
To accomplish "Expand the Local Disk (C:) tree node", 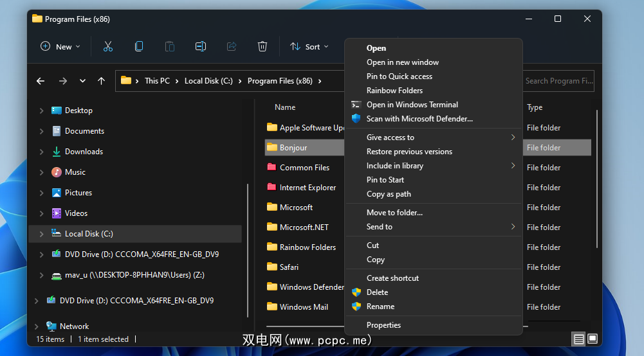I will (42, 234).
